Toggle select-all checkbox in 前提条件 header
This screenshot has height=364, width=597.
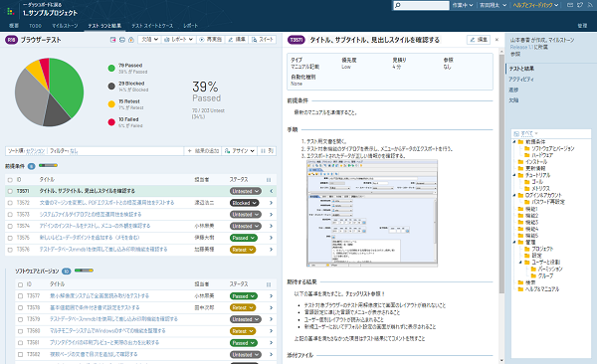(10, 180)
